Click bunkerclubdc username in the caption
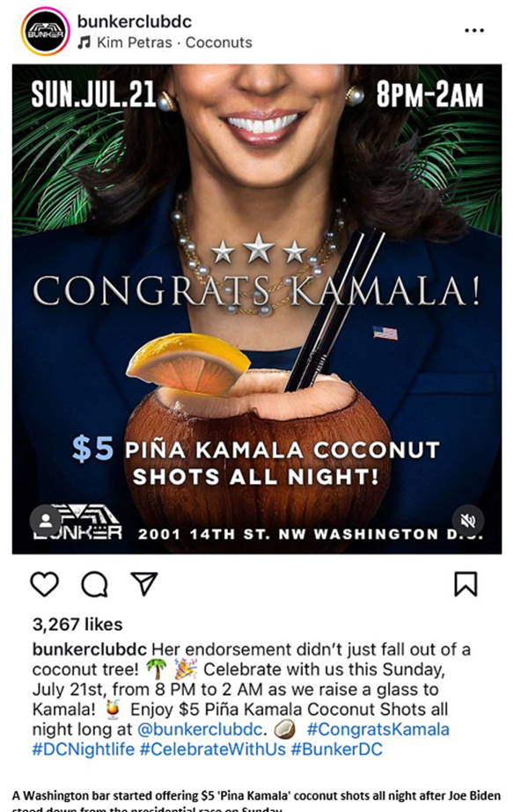The height and width of the screenshot is (812, 514). tap(90, 649)
